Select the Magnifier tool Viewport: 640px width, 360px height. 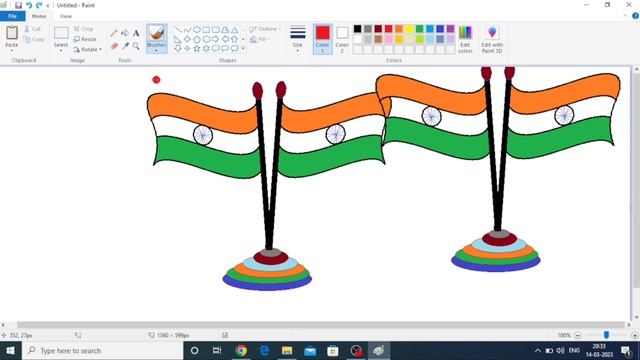136,46
